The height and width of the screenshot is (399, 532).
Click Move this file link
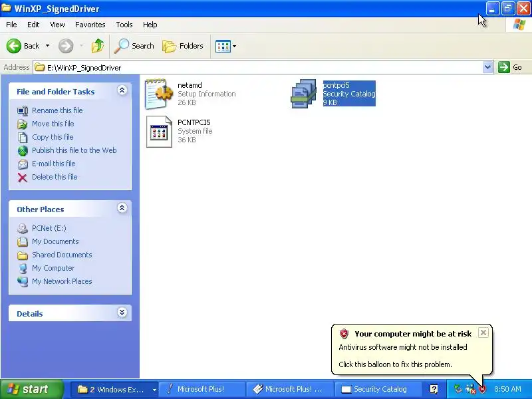(x=53, y=124)
